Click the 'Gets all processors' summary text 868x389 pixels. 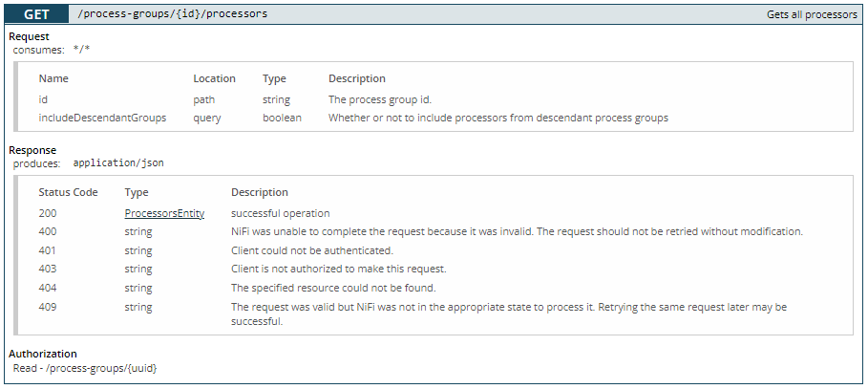[x=812, y=14]
